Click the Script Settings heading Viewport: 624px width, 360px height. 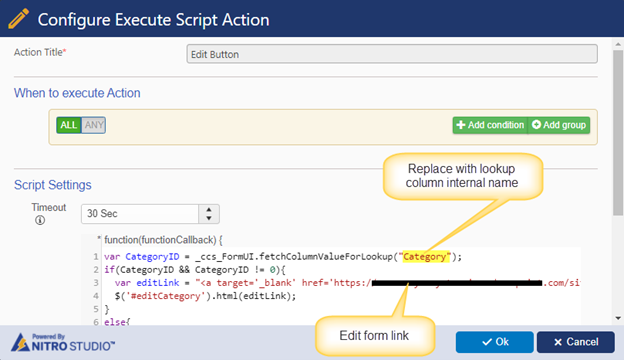click(x=53, y=185)
